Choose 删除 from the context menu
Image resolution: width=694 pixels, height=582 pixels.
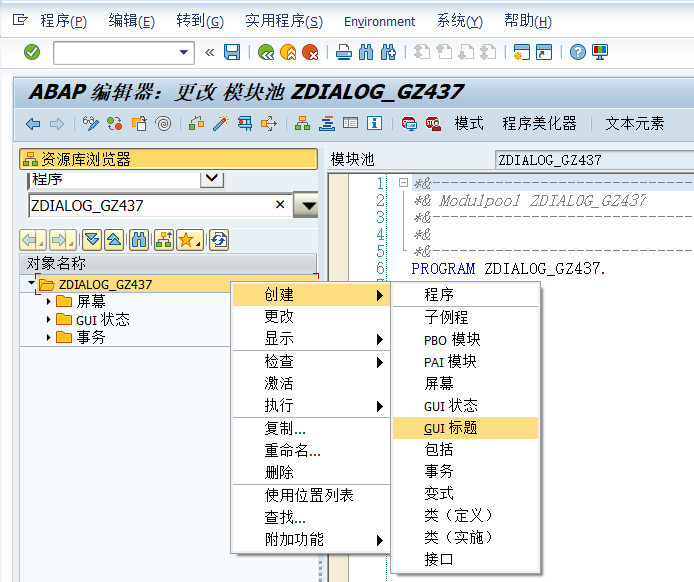click(x=311, y=473)
